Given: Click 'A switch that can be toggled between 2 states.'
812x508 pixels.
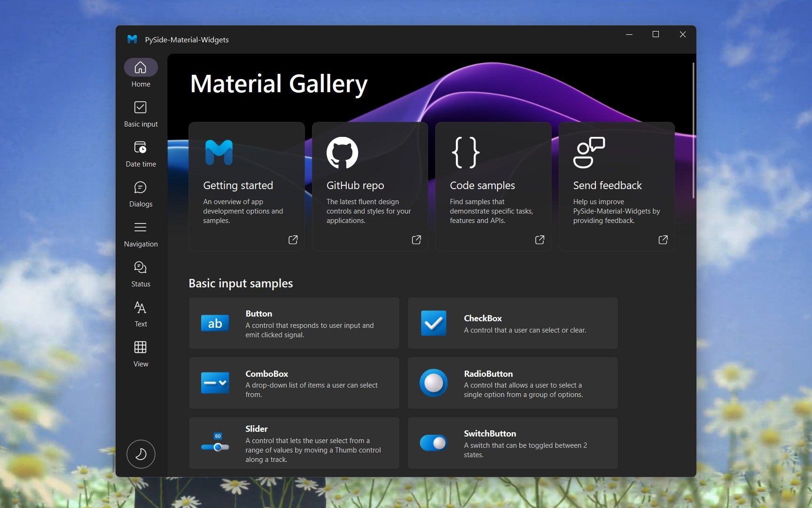Looking at the screenshot, I should pyautogui.click(x=525, y=450).
